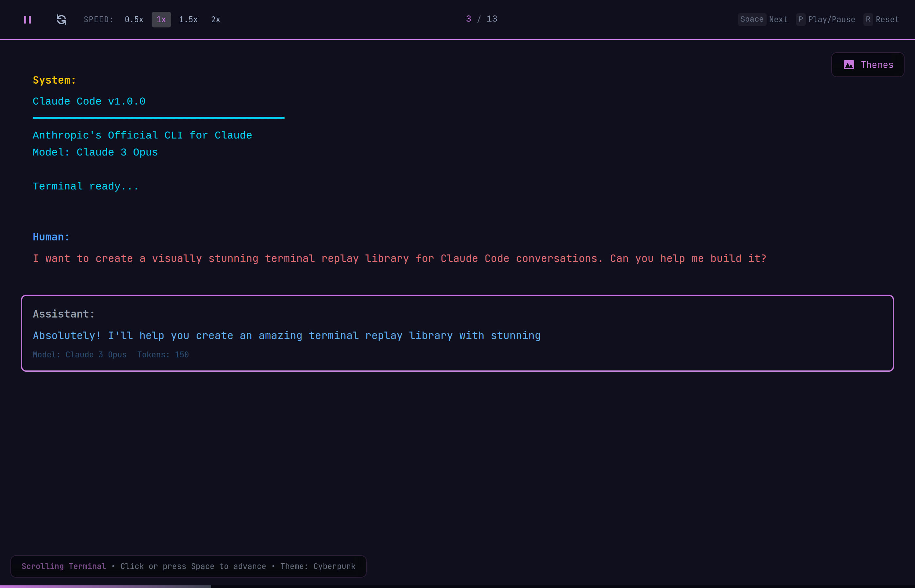Pause playback with the pause icon
This screenshot has height=588, width=915.
point(27,20)
